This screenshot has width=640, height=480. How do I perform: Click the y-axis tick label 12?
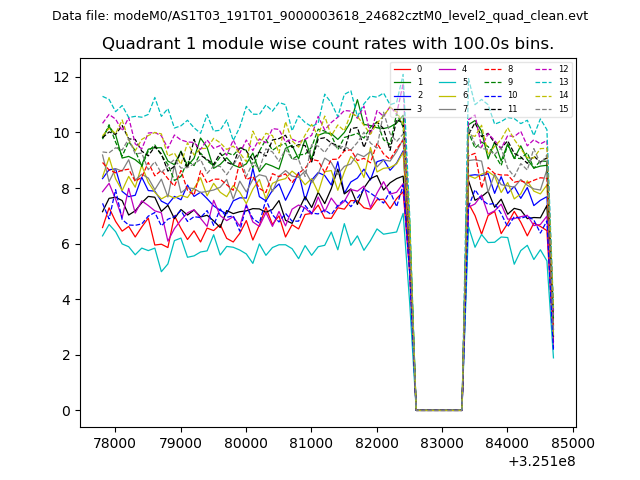point(62,77)
